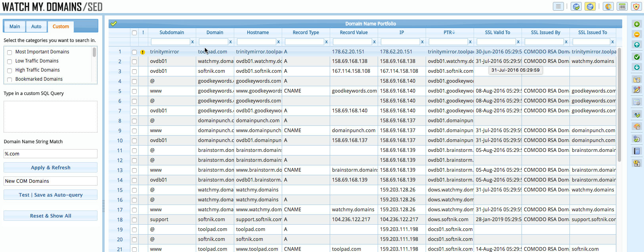
Task: Select the Custom tab
Action: click(x=61, y=27)
